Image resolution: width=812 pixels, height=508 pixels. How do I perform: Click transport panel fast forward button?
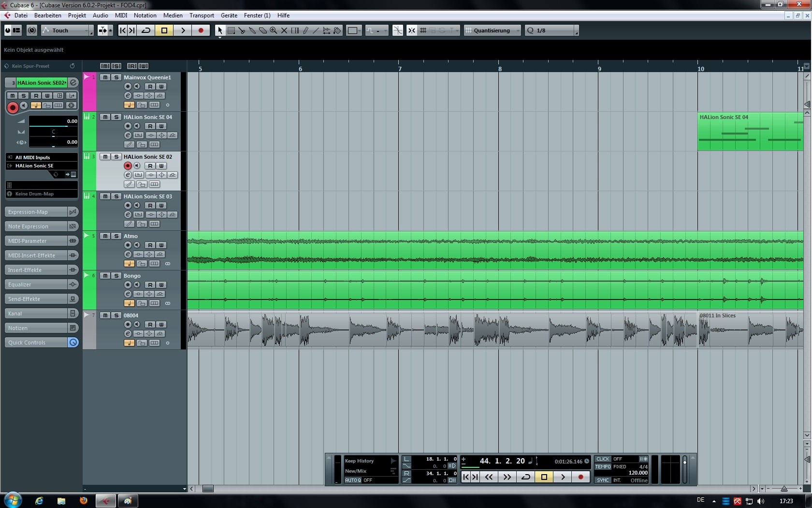coord(507,477)
